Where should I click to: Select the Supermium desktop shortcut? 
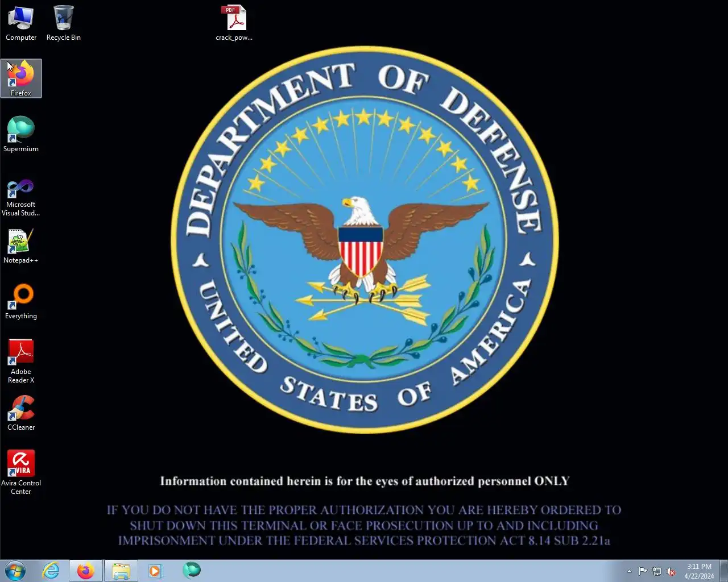point(21,134)
